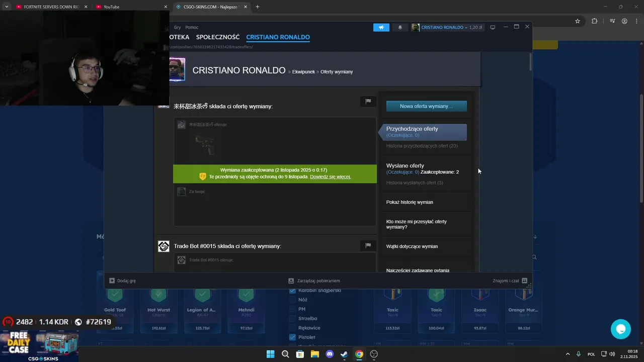Open the Gry menu in Steam
Screen dimensions: 644x362
click(x=177, y=27)
